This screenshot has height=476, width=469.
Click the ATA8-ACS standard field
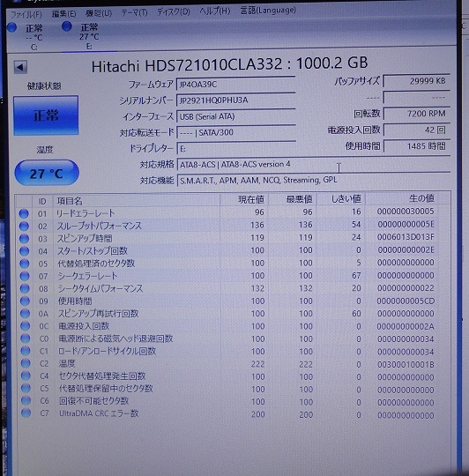[313, 165]
